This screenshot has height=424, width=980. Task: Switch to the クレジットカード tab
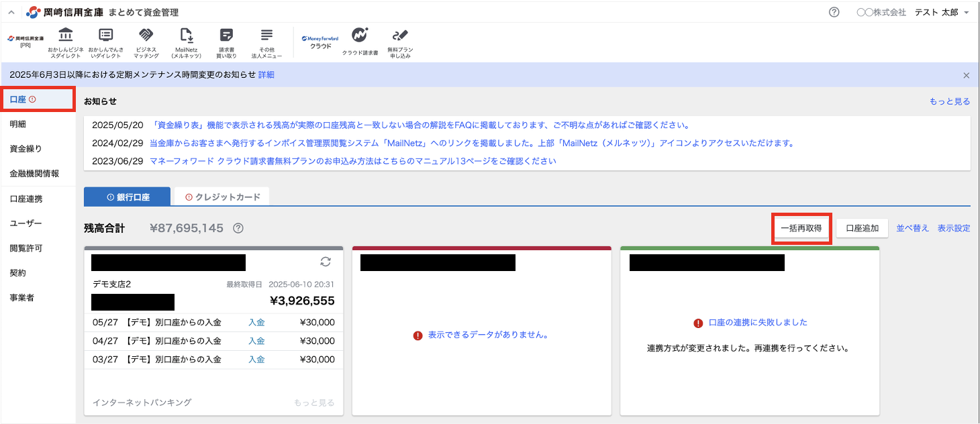[222, 197]
